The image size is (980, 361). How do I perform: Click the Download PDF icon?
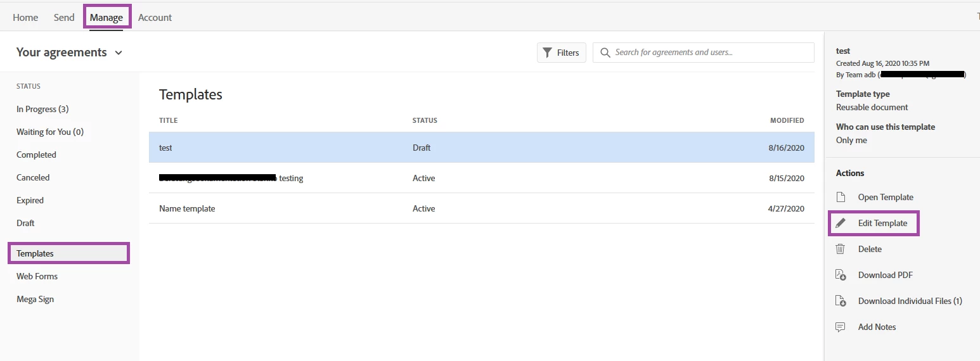841,275
